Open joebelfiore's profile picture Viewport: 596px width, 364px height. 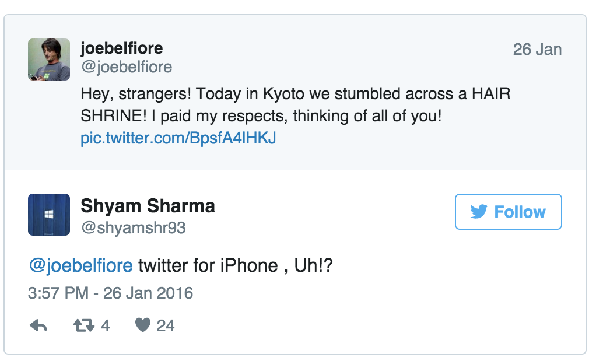[x=49, y=60]
